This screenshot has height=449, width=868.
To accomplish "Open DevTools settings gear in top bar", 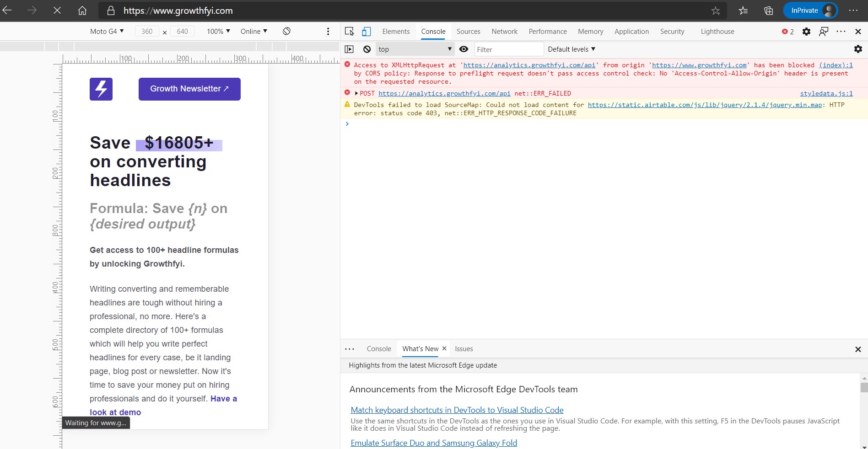I will tap(806, 32).
